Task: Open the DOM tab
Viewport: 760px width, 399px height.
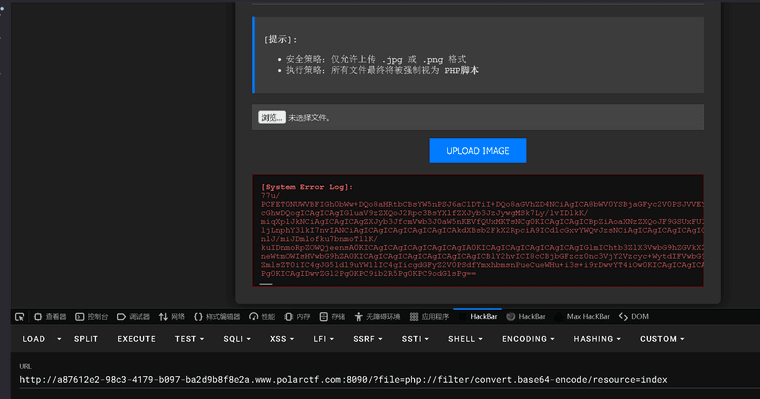Action: [x=633, y=317]
